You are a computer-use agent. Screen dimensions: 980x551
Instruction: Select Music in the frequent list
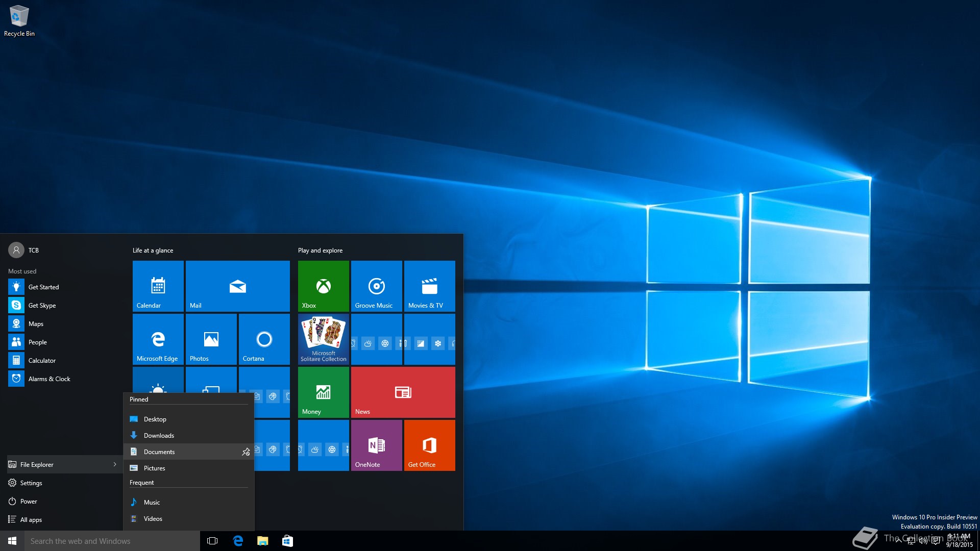[x=188, y=502]
